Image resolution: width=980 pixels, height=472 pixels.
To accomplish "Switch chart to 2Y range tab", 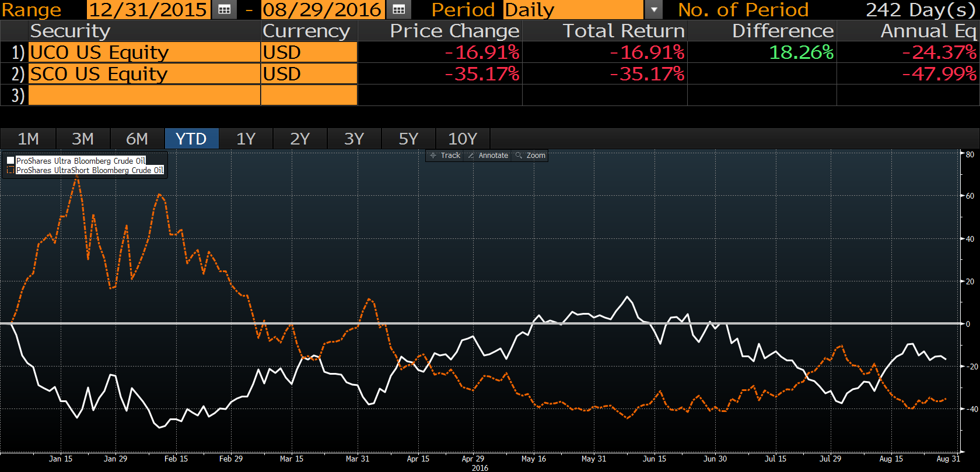I will 300,139.
